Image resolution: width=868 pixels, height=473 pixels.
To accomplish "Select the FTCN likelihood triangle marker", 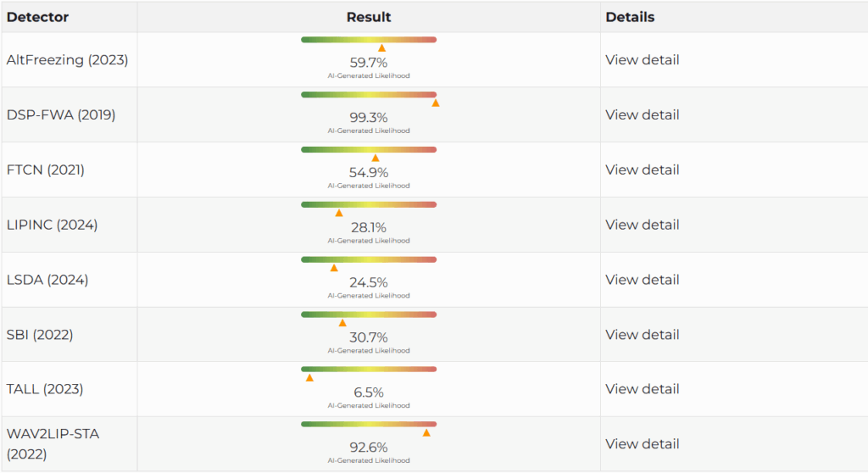I will pos(376,158).
